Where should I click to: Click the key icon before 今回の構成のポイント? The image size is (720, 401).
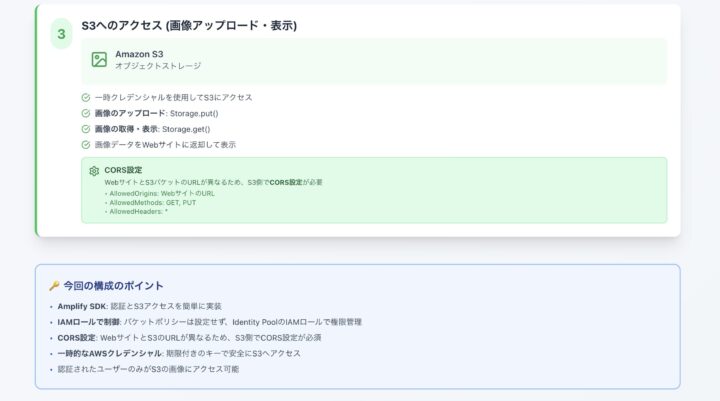pyautogui.click(x=54, y=285)
